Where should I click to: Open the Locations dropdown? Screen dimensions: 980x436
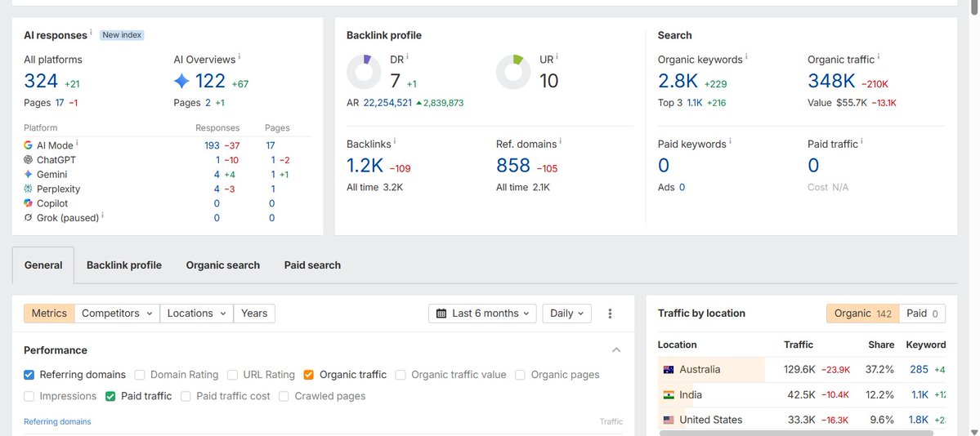tap(196, 314)
